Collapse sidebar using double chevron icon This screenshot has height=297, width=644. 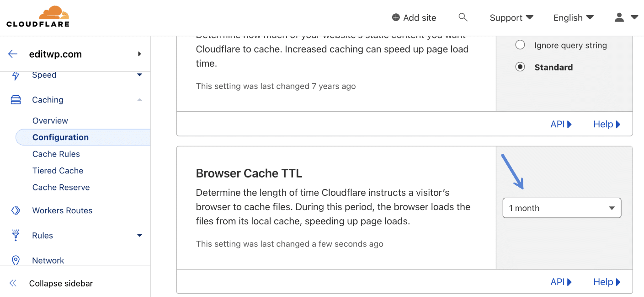click(x=13, y=283)
